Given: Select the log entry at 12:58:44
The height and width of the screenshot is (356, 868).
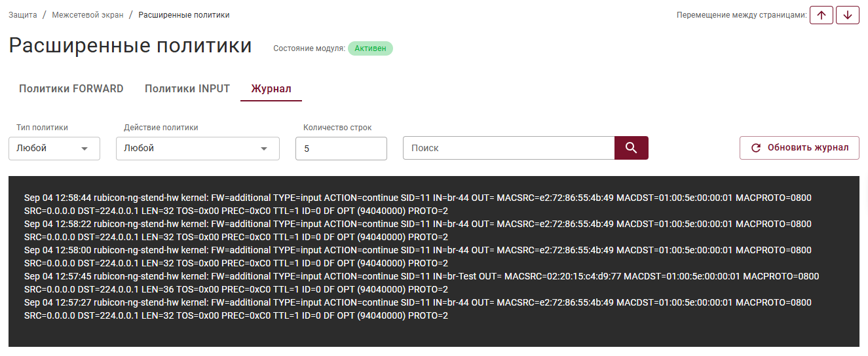Looking at the screenshot, I should point(418,204).
